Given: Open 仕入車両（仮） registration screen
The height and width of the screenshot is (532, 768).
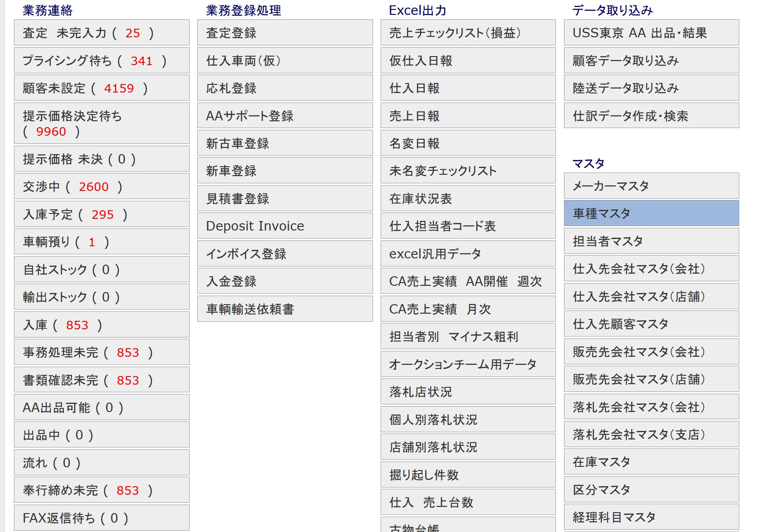Looking at the screenshot, I should [x=284, y=60].
